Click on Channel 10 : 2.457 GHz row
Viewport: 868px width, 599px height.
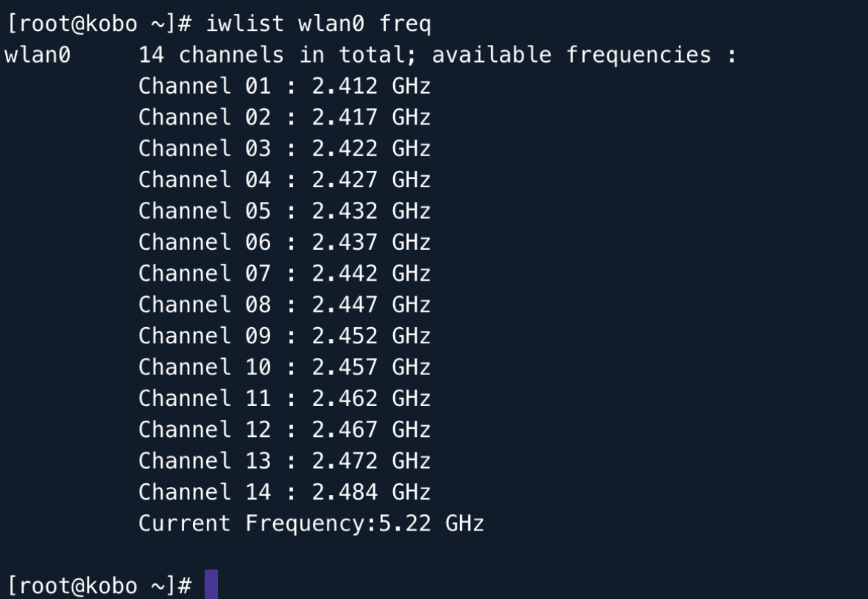coord(284,367)
